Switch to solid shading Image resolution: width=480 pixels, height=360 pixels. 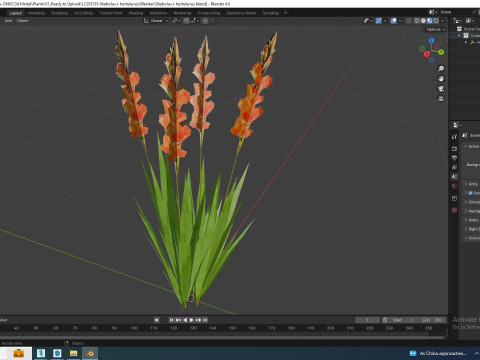coord(423,21)
